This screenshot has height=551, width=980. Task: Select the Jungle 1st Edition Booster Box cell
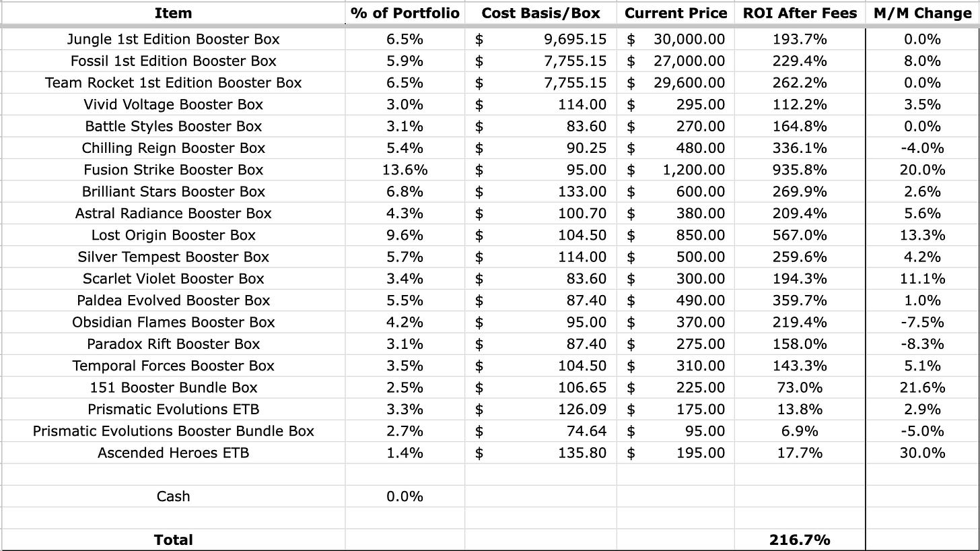coord(173,39)
